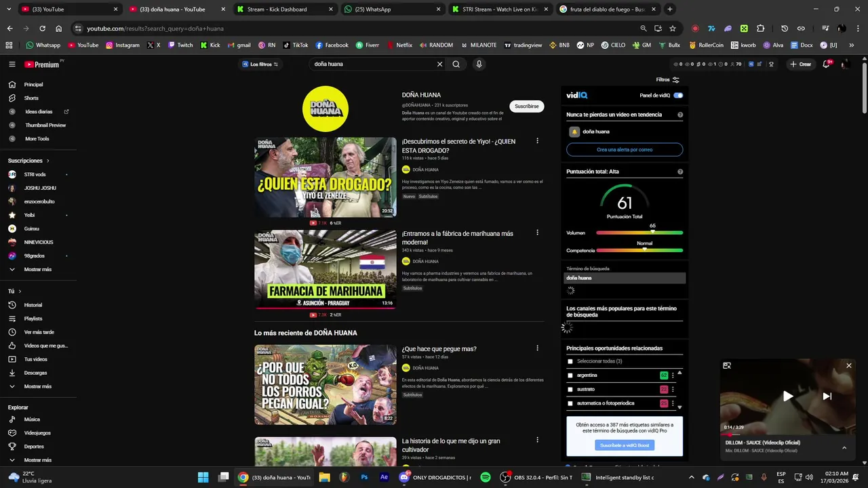868x488 pixels.
Task: Bookmark this page with the star icon
Action: point(672,28)
